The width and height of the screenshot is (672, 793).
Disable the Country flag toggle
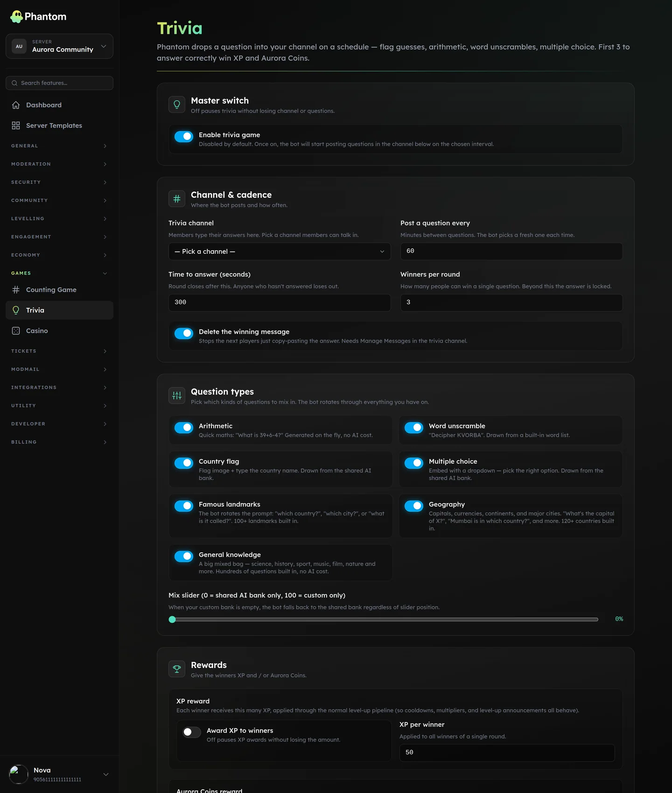184,463
